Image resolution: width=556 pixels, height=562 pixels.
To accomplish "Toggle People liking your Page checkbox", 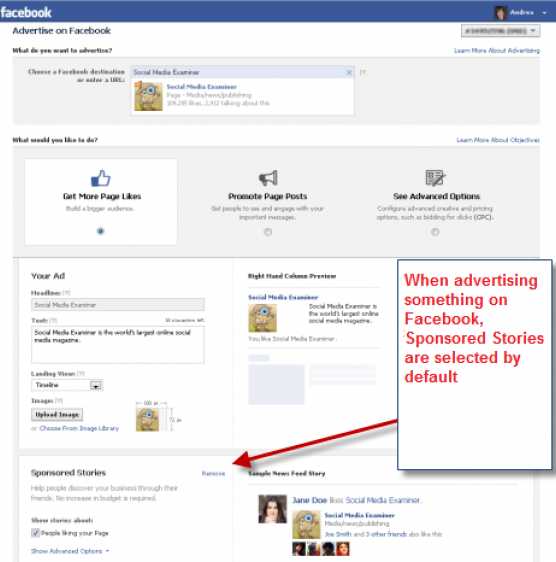I will [x=35, y=533].
